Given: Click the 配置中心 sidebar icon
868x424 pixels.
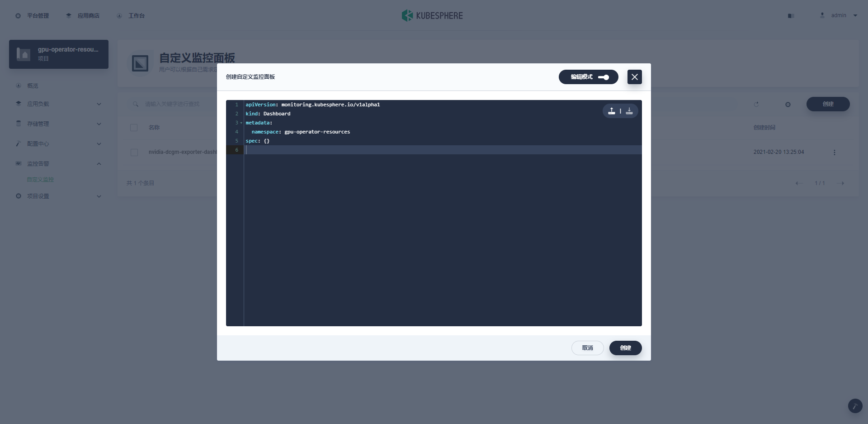Looking at the screenshot, I should pos(19,143).
